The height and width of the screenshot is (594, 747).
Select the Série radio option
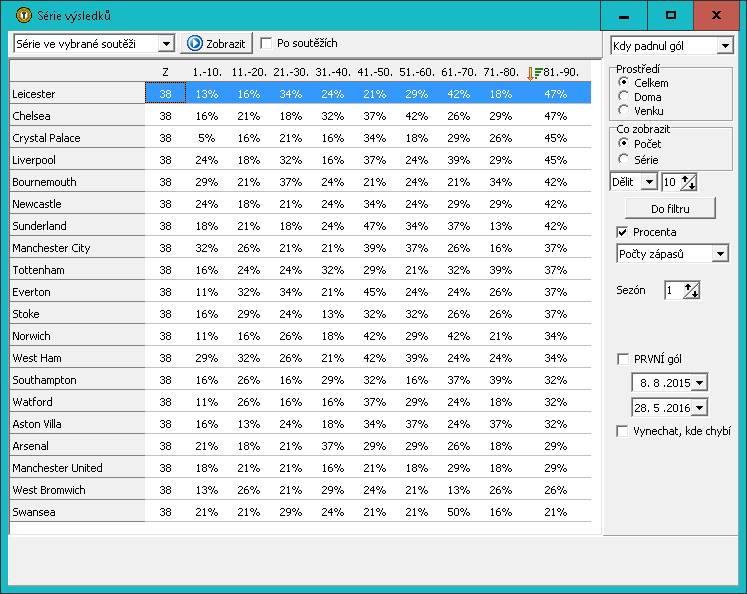click(x=623, y=159)
